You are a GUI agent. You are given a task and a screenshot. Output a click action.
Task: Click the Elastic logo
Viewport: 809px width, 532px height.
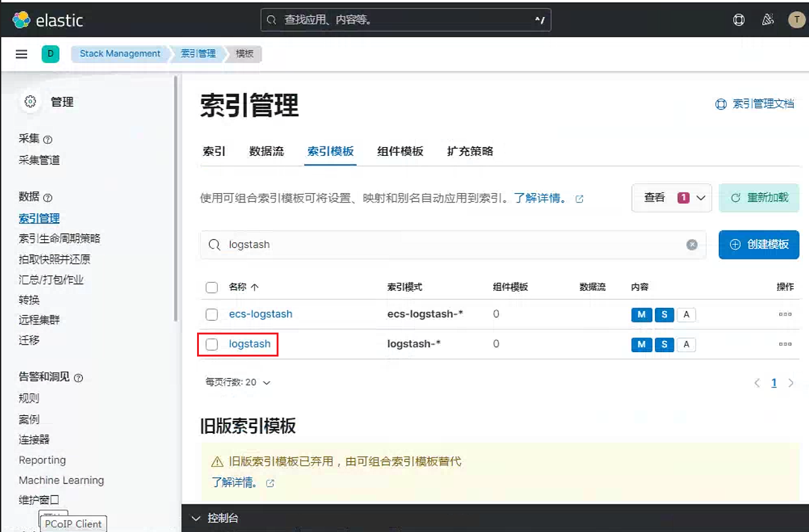pos(48,20)
